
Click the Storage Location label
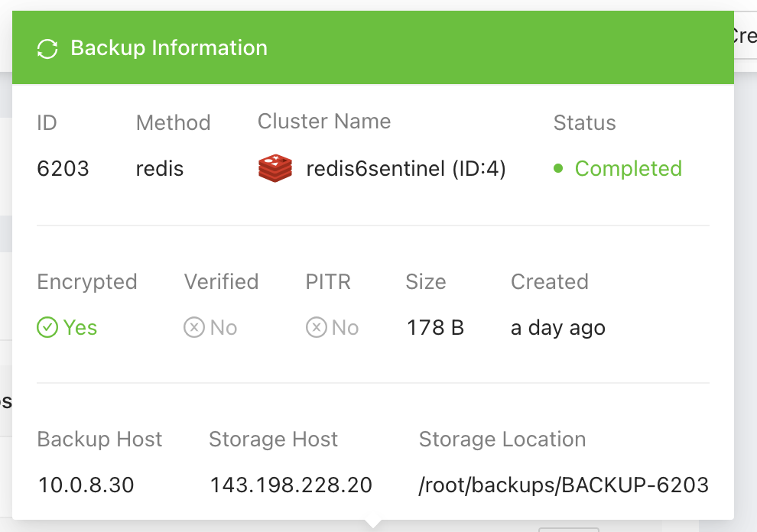(x=502, y=440)
